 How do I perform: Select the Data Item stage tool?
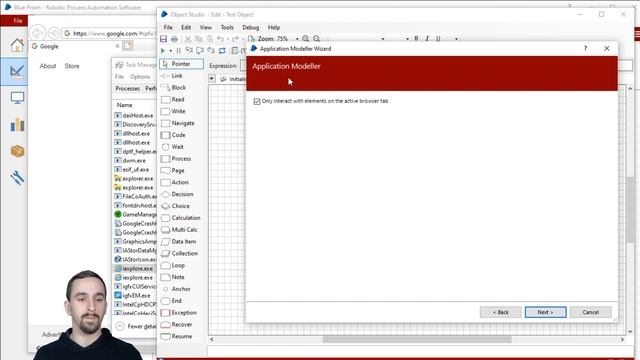[178, 242]
